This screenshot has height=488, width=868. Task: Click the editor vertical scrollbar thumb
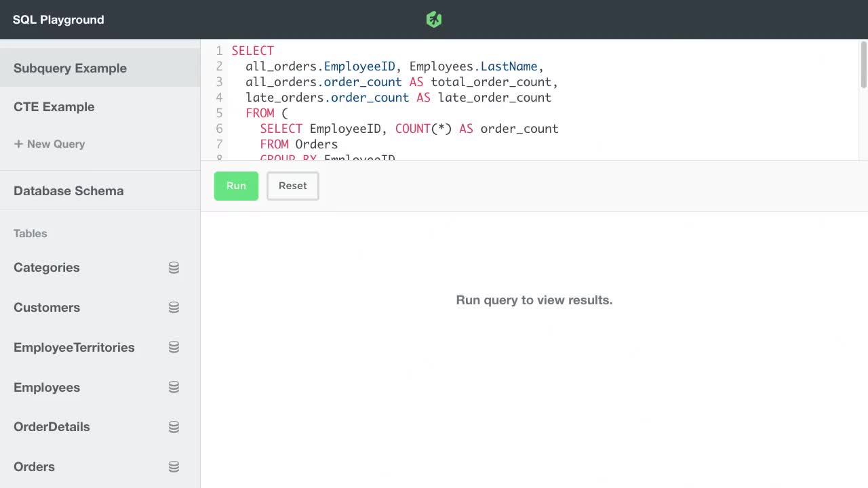(x=863, y=65)
